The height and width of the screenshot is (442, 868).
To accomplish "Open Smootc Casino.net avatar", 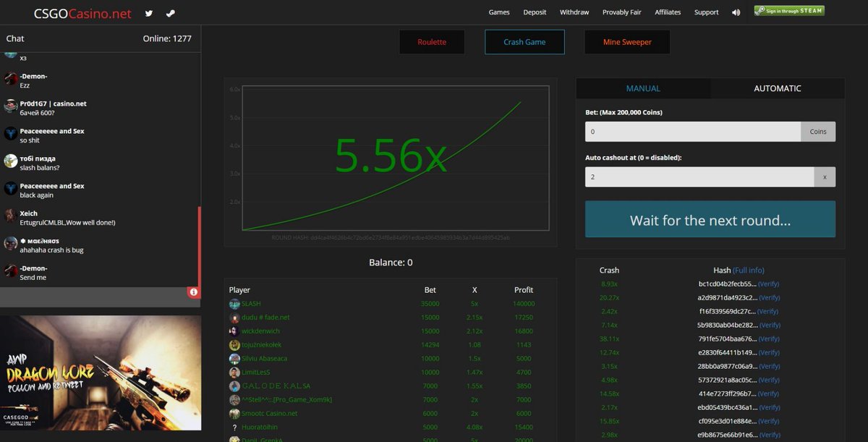I will [x=234, y=414].
